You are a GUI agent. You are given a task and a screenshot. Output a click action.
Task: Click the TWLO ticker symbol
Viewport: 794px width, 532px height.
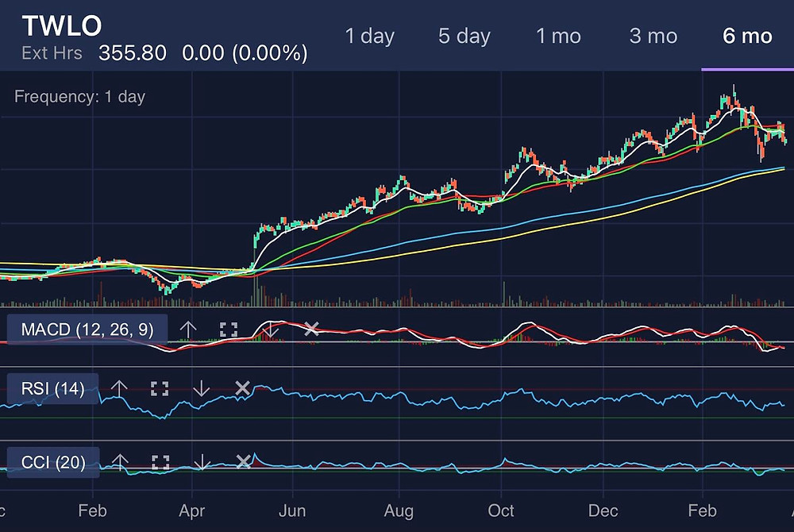[62, 25]
